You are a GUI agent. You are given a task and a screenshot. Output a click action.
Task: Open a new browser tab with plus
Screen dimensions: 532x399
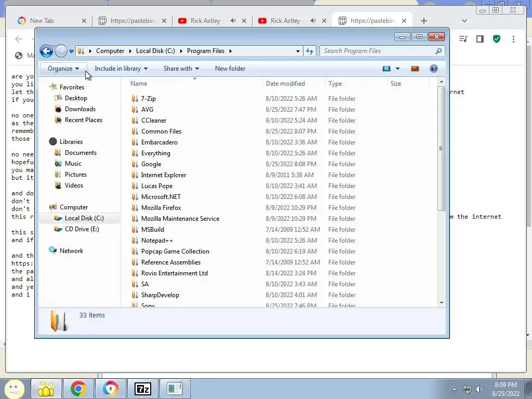point(423,21)
